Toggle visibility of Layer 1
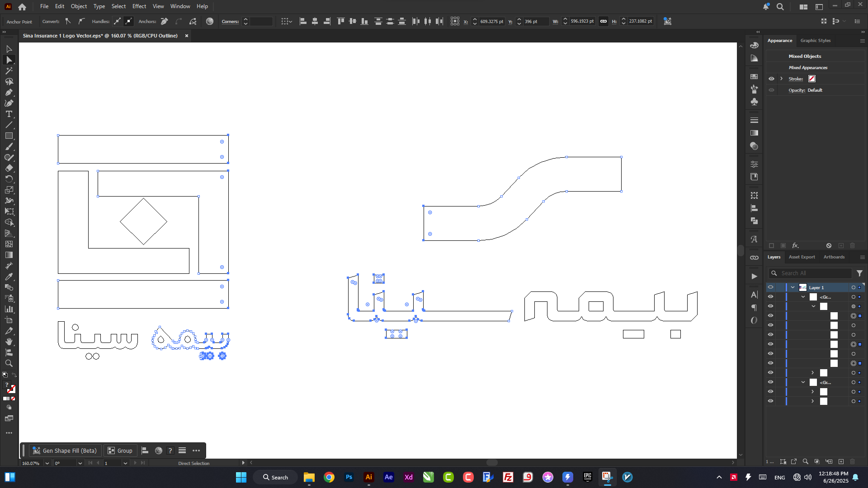The image size is (868, 488). coord(771,287)
